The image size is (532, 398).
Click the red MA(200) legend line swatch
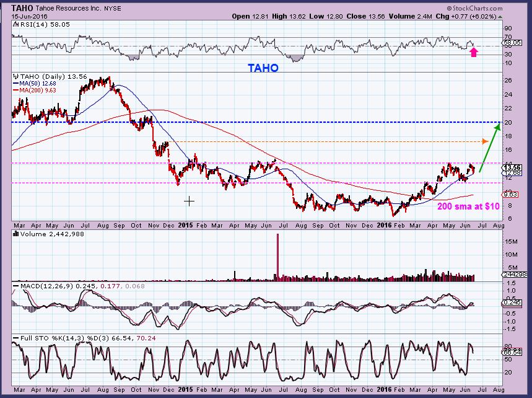tap(16, 91)
